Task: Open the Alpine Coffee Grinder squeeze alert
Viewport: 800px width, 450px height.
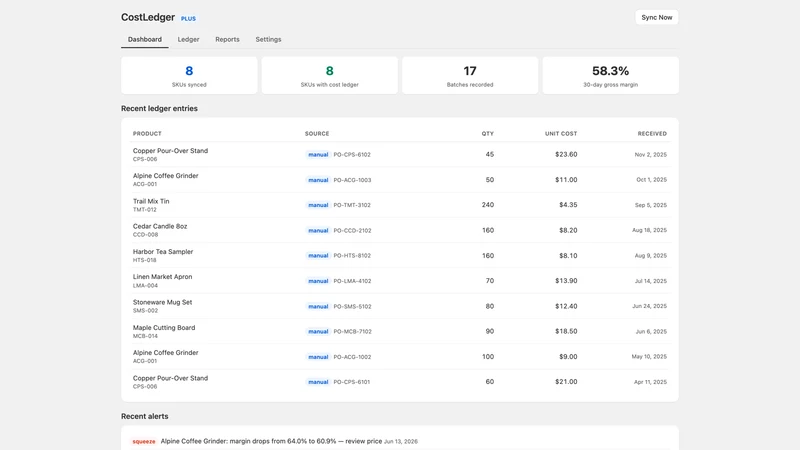Action: (x=399, y=441)
